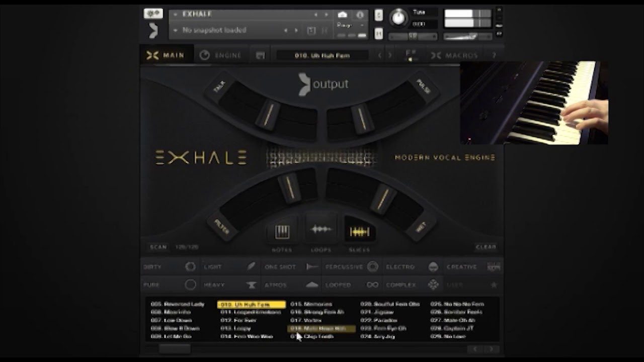Screen dimensions: 644x362
Task: Go to previous instrument arrow in EXHALE row
Action: pyautogui.click(x=316, y=15)
